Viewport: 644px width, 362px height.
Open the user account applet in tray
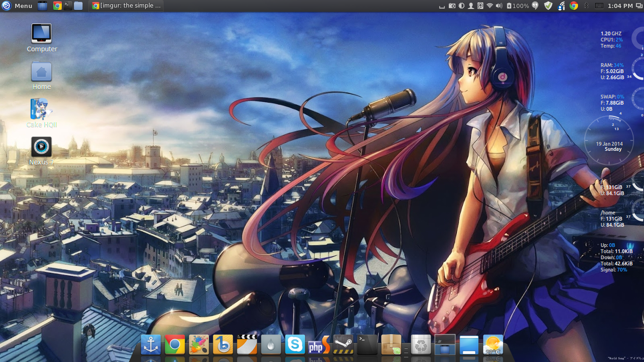471,6
